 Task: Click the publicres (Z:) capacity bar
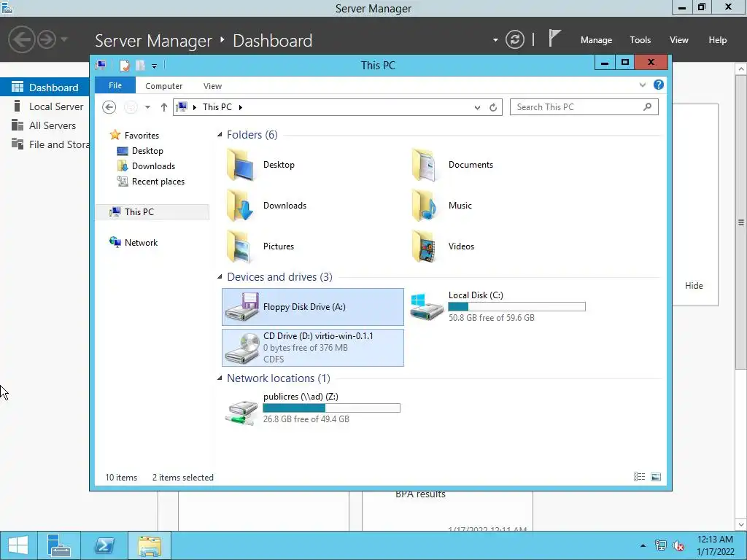[332, 408]
